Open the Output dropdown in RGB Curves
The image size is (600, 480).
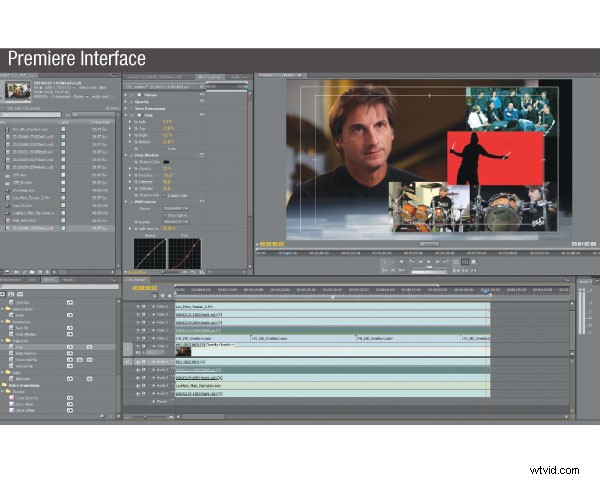tap(176, 208)
